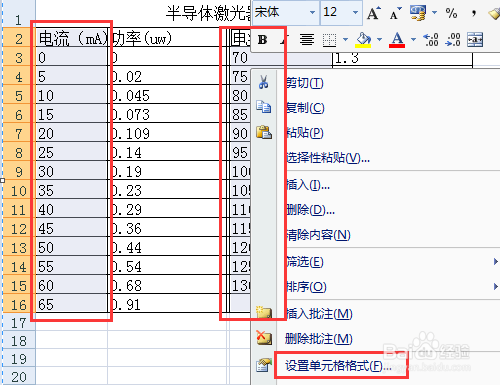This screenshot has width=500, height=385.
Task: Select the current cell with value 50
Action: pyautogui.click(x=72, y=247)
